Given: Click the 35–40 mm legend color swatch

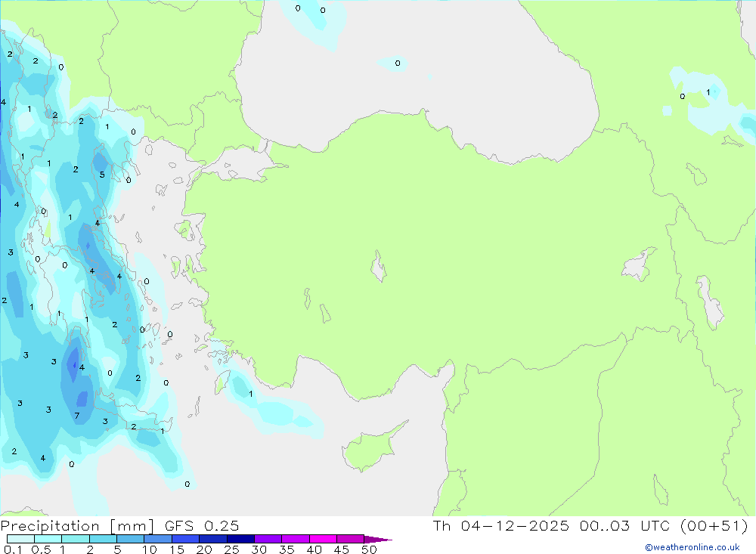Looking at the screenshot, I should [x=295, y=539].
